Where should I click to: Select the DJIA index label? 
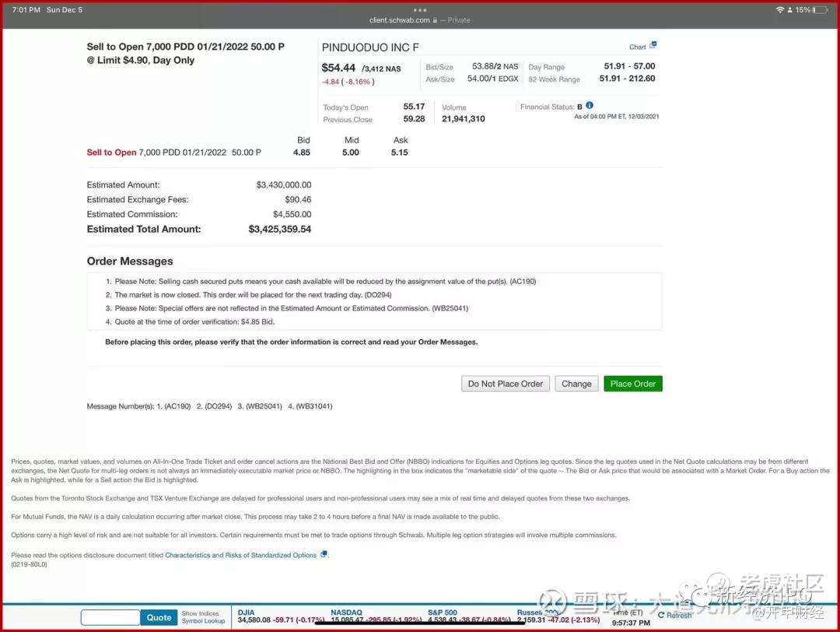pyautogui.click(x=246, y=613)
